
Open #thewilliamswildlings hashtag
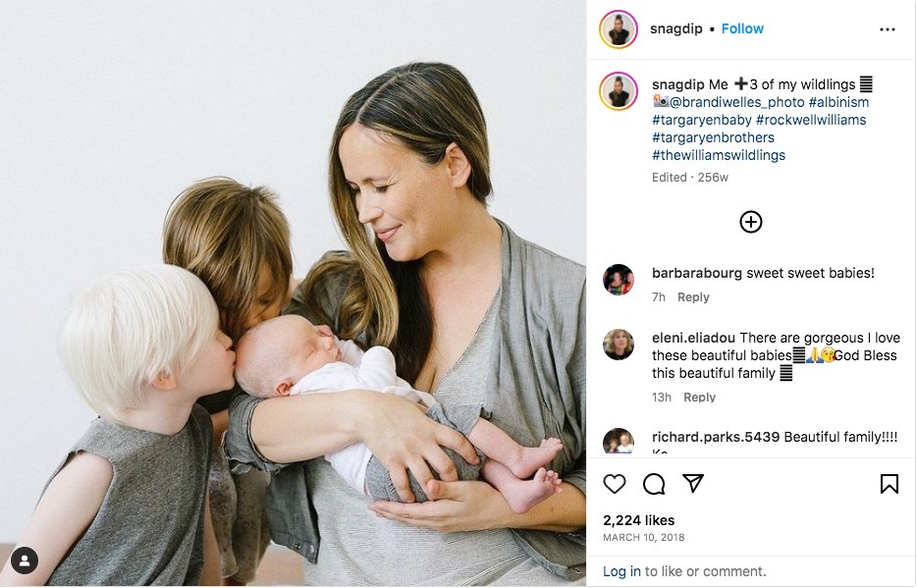[719, 155]
